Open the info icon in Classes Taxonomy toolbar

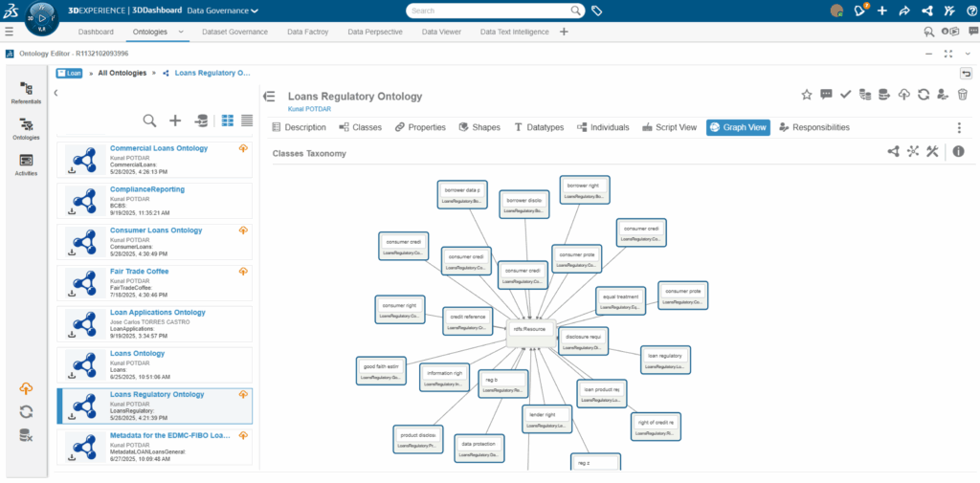(x=958, y=151)
